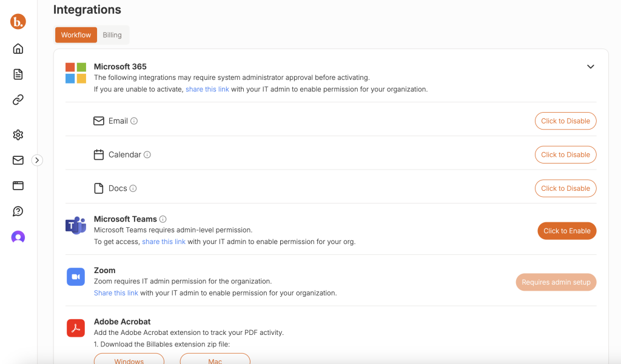Disable the Email integration
This screenshot has width=621, height=364.
pos(565,121)
